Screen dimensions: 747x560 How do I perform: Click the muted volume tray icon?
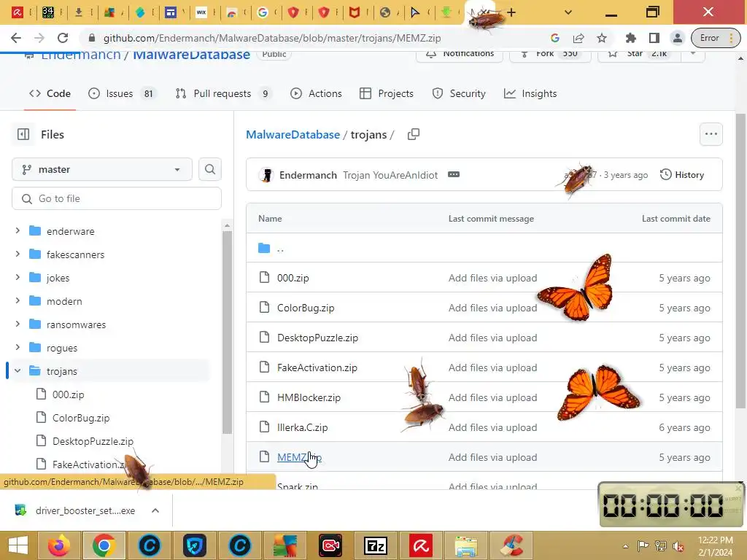coord(678,545)
